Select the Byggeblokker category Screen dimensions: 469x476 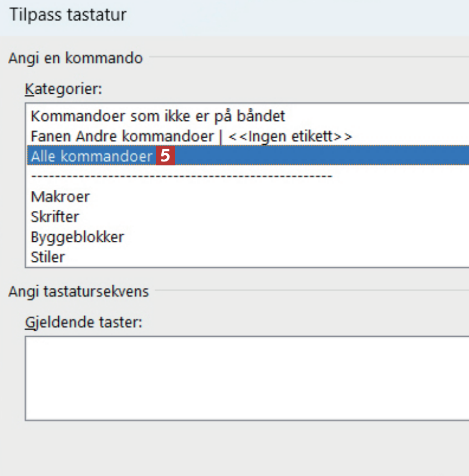[78, 237]
